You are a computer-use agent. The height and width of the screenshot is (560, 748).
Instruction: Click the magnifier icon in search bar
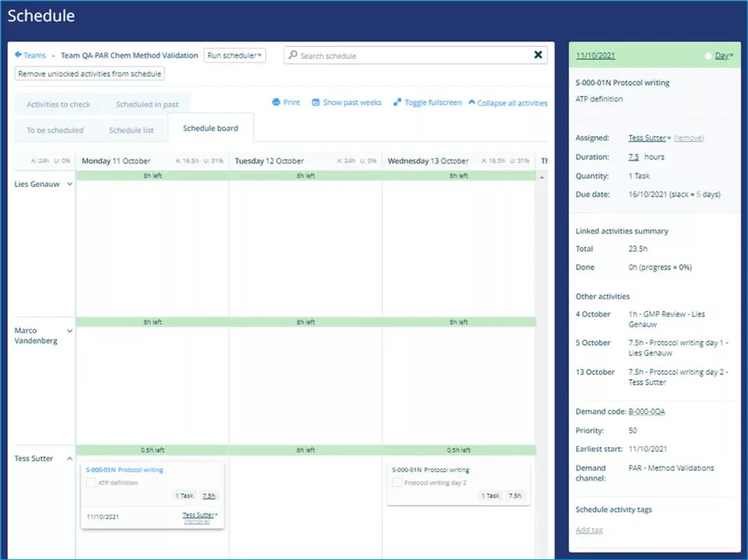click(x=293, y=55)
